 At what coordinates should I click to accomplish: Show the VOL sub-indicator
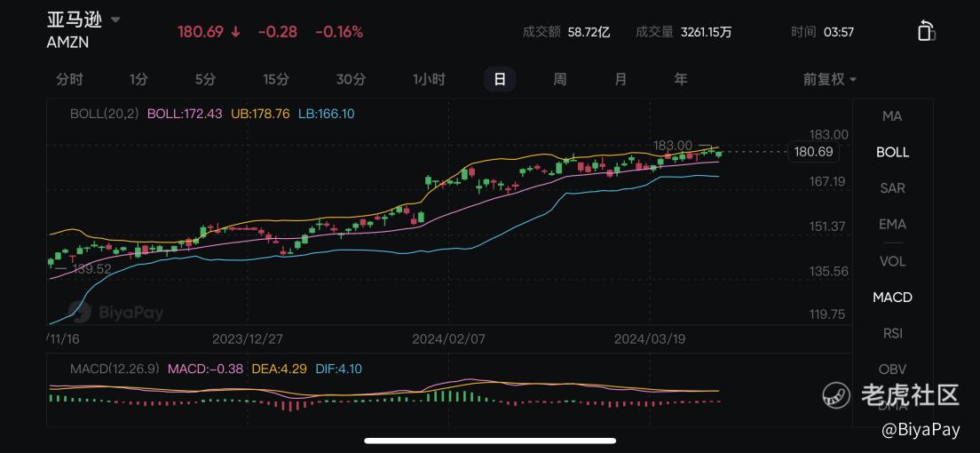(892, 261)
